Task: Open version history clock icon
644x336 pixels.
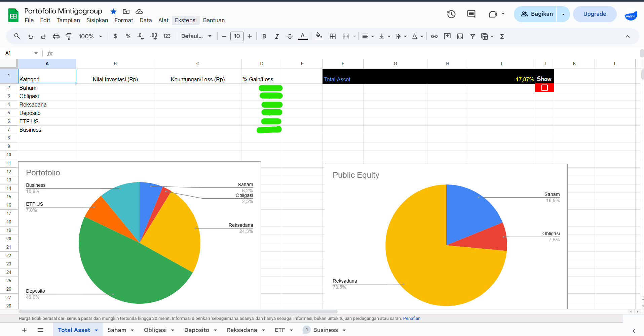Action: coord(451,14)
